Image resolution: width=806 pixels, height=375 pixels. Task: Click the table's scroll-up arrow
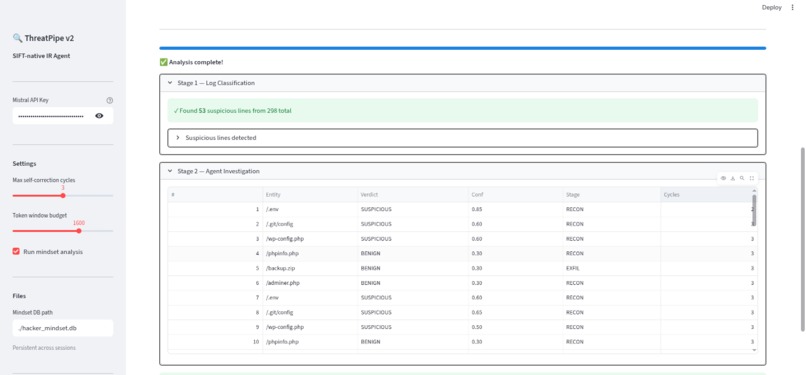click(x=754, y=191)
